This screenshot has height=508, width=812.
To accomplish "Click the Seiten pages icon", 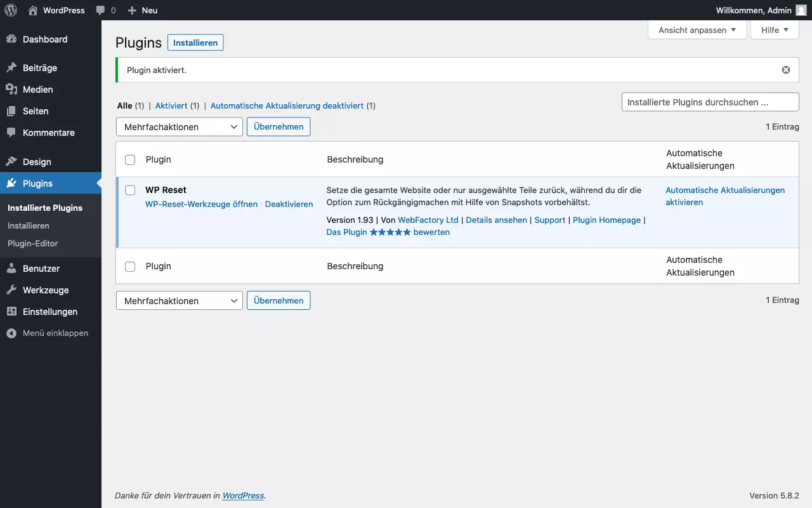I will coord(11,111).
